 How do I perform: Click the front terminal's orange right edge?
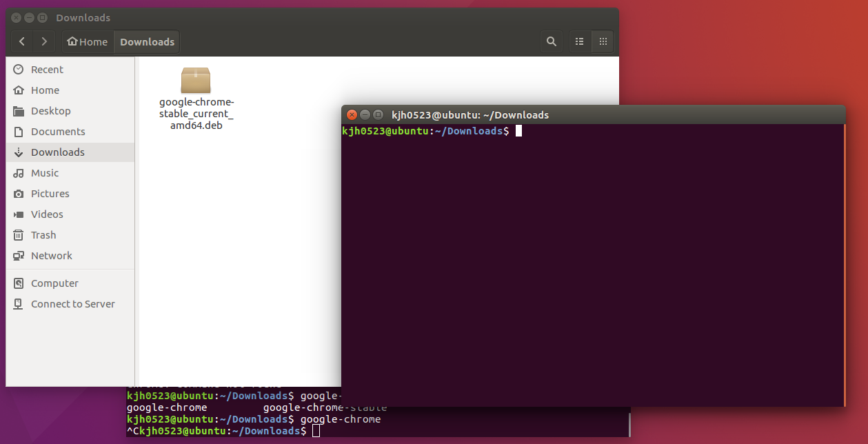(x=845, y=265)
